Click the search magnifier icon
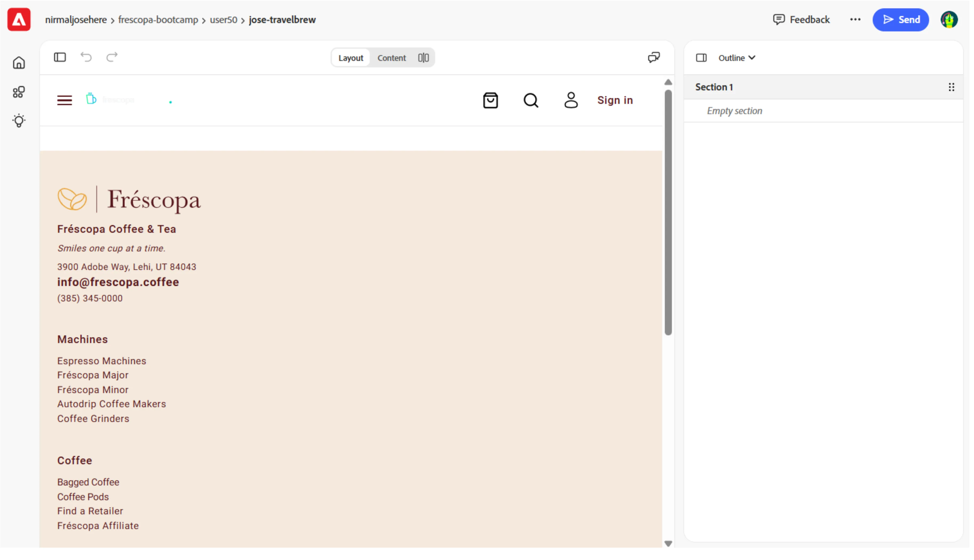Screen dimensions: 974x560 pos(531,100)
